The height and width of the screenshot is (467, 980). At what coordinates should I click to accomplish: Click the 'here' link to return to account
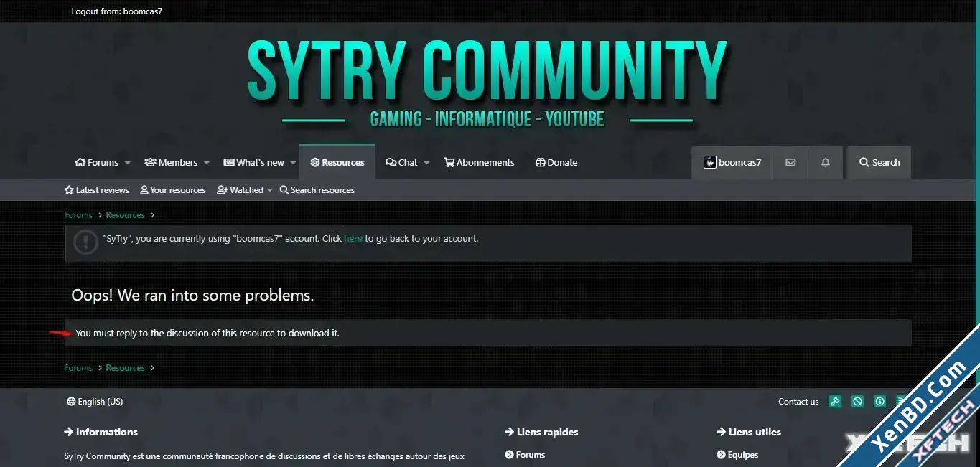(353, 239)
